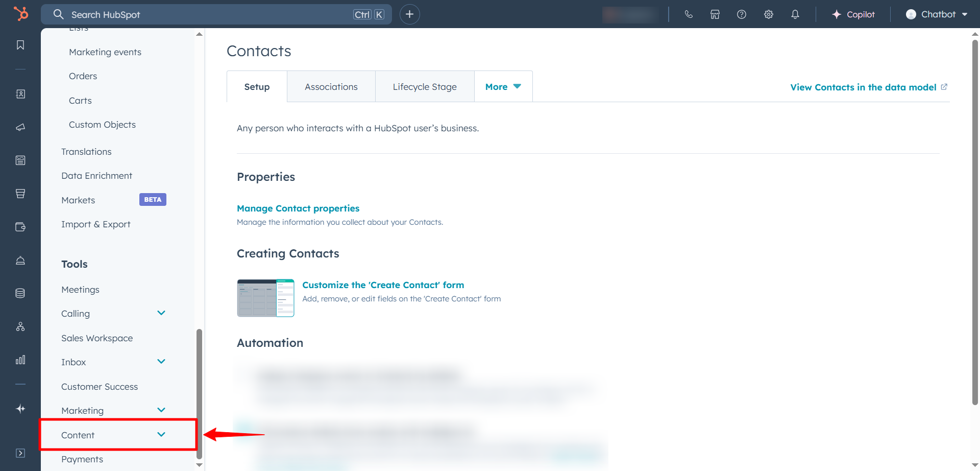
Task: Open the Marketplace icon in top bar
Action: coord(715,14)
